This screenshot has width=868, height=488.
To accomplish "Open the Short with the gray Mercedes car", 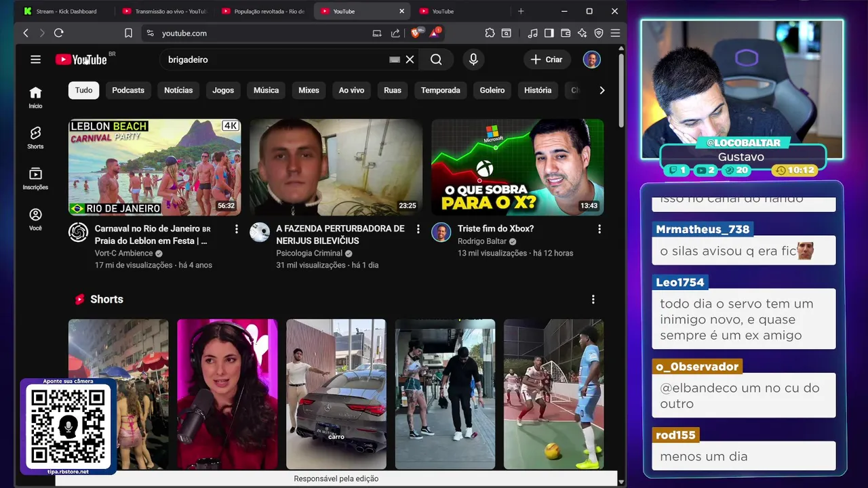I will click(336, 394).
